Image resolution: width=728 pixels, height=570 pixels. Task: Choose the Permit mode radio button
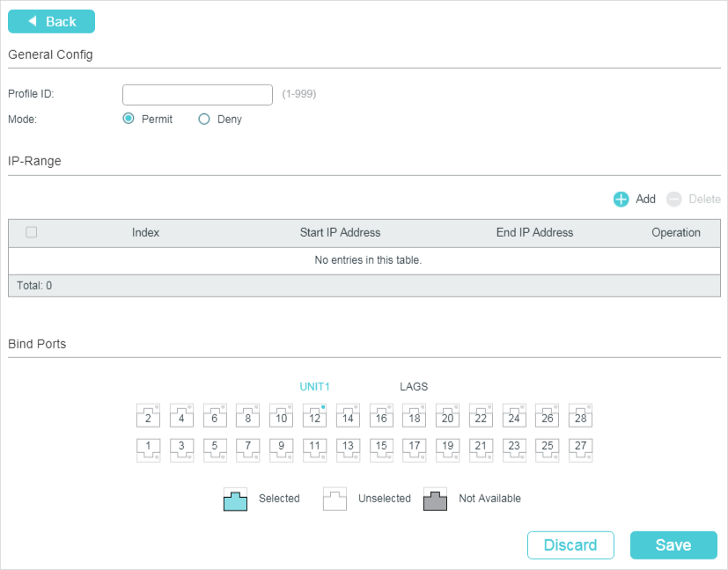click(x=129, y=119)
